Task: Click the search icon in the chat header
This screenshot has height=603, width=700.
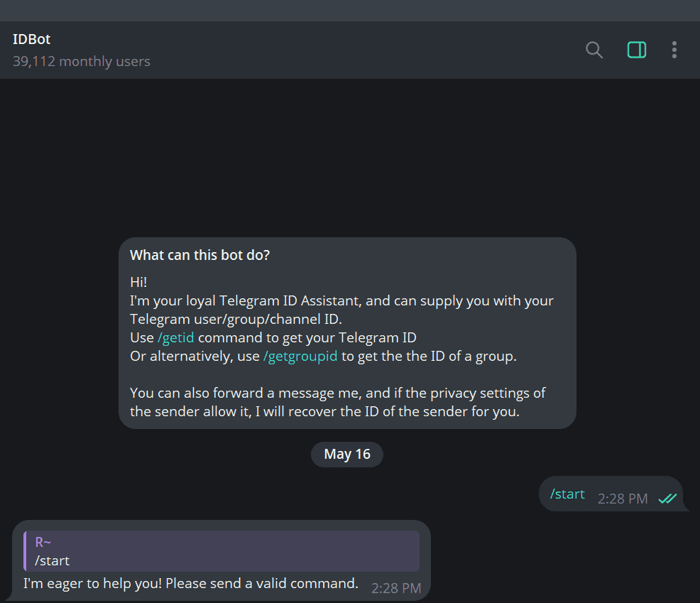Action: tap(594, 50)
